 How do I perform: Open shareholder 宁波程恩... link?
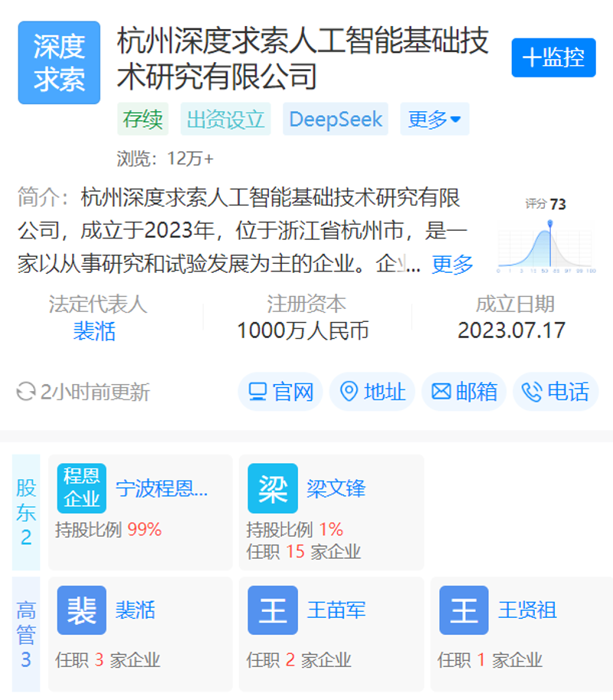pyautogui.click(x=162, y=488)
